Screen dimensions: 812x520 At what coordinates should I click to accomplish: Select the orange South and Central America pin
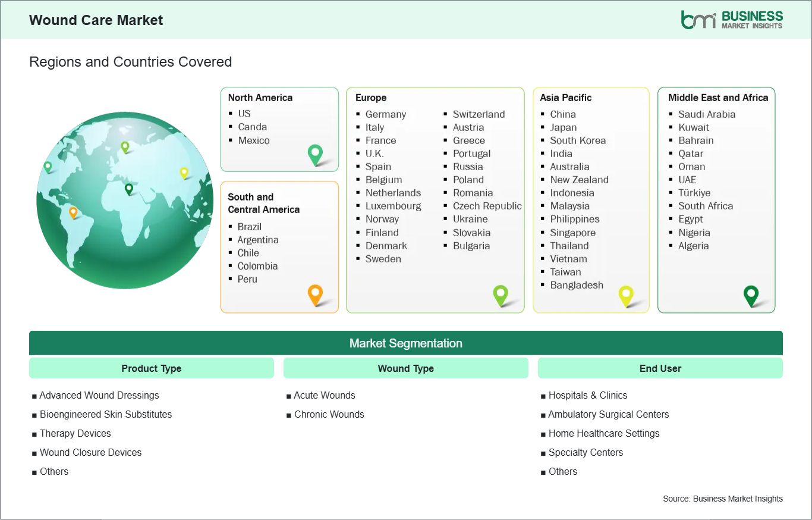click(x=314, y=295)
